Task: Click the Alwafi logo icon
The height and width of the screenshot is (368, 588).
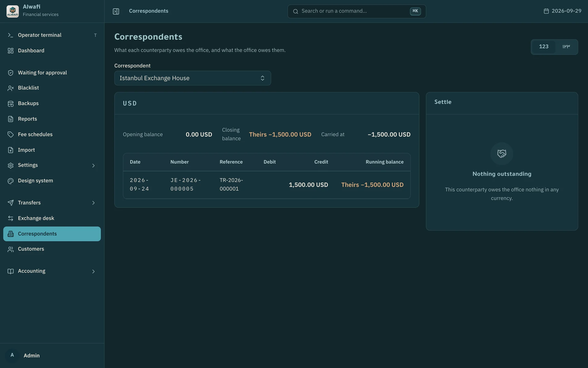Action: click(13, 11)
